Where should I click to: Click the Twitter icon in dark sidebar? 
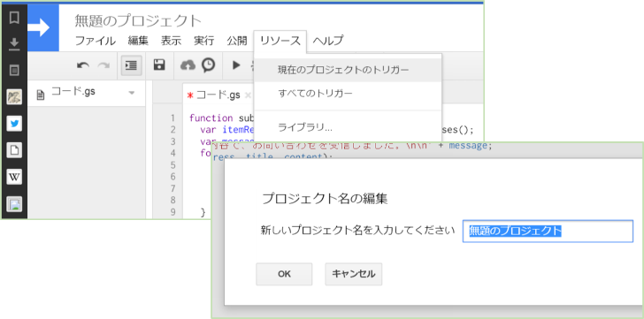coord(14,124)
